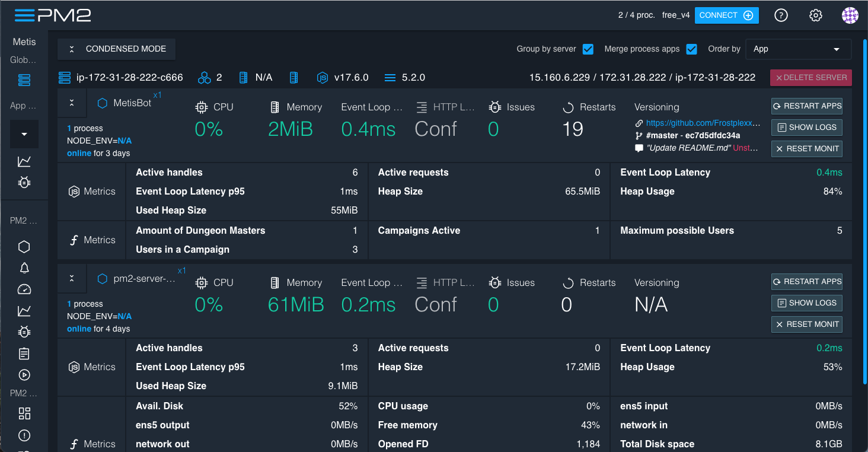Click the Restarts icon in pm2-server row
The image size is (868, 452).
[x=568, y=283]
